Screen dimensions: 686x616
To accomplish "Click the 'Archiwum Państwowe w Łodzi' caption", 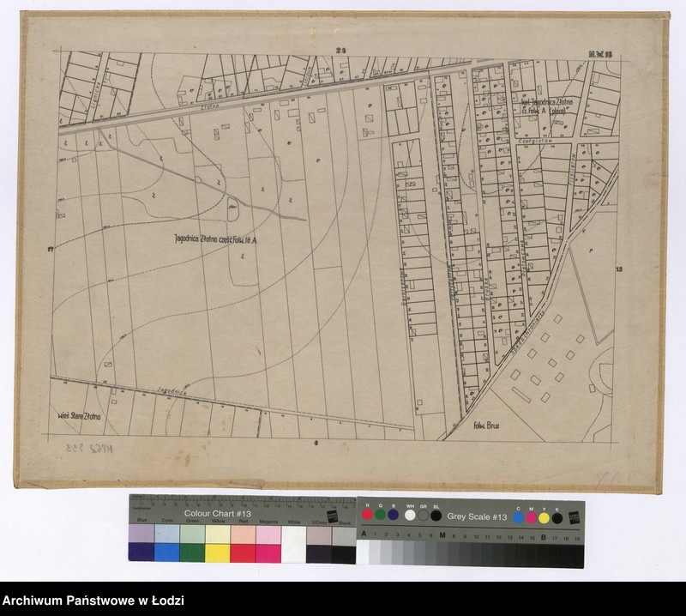I will pyautogui.click(x=93, y=601).
